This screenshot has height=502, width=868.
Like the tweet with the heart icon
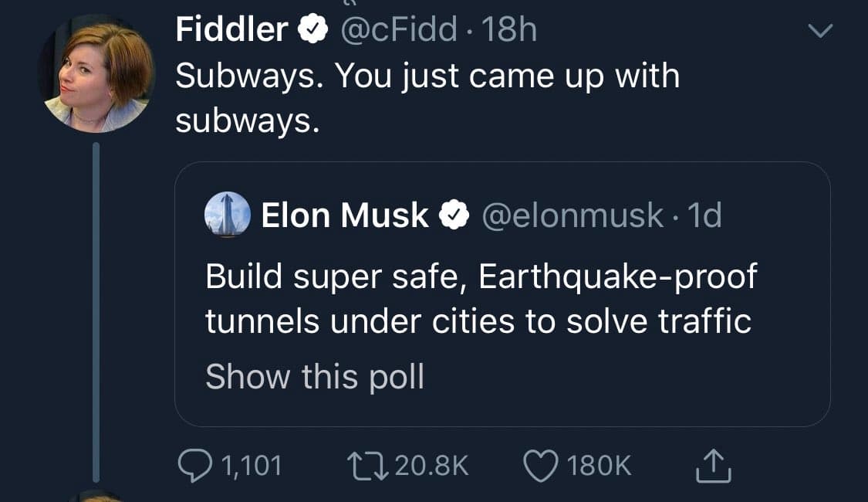541,466
